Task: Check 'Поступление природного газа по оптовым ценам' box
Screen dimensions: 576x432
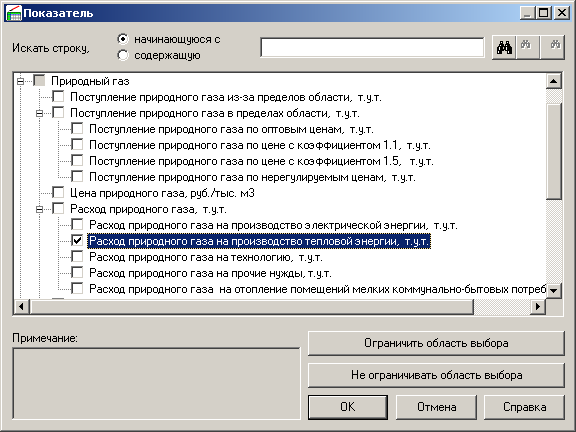Action: [77, 129]
